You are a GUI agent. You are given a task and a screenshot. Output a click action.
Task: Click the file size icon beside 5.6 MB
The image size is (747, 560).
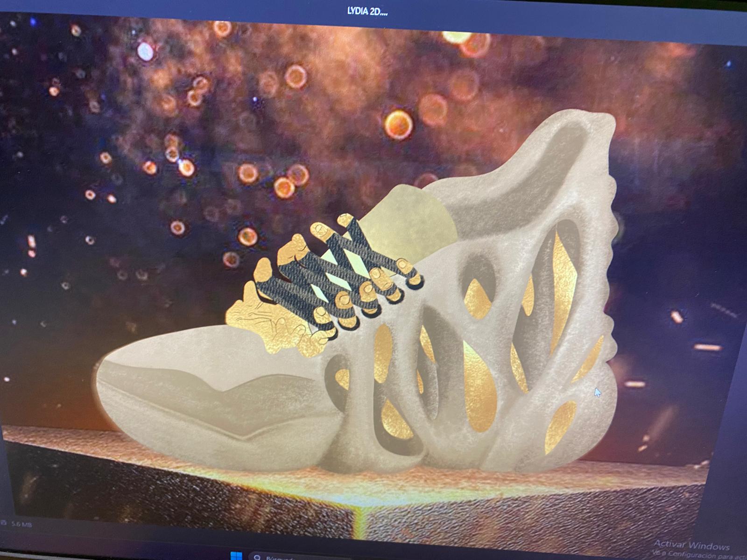tap(4, 524)
